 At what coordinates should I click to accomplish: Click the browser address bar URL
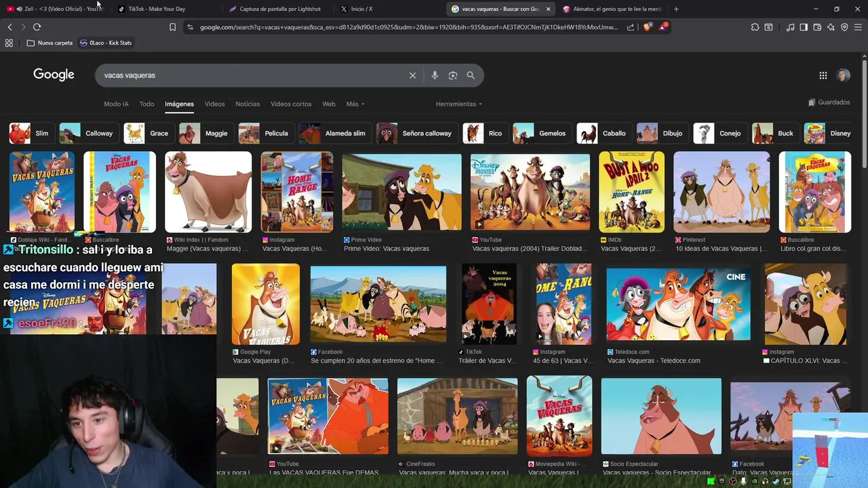point(409,27)
